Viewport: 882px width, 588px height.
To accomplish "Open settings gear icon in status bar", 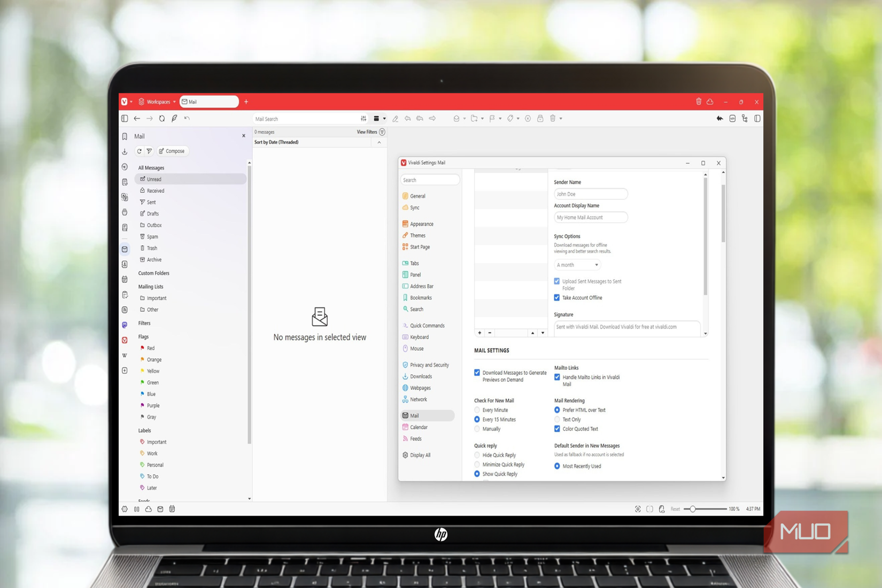I will pos(125,509).
